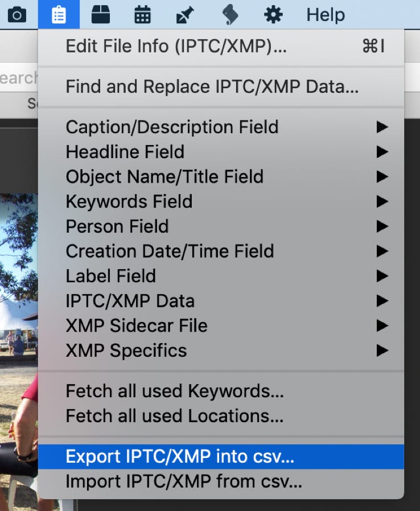Open the box archive menu icon

pyautogui.click(x=101, y=15)
